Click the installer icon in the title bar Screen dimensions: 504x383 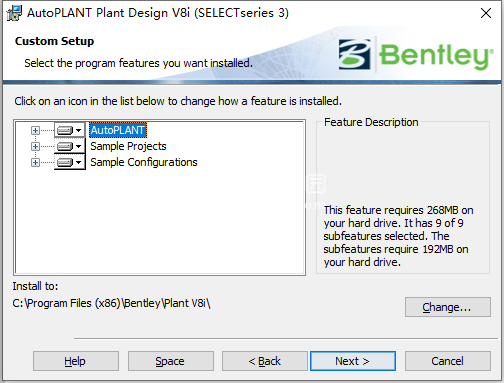click(x=14, y=13)
